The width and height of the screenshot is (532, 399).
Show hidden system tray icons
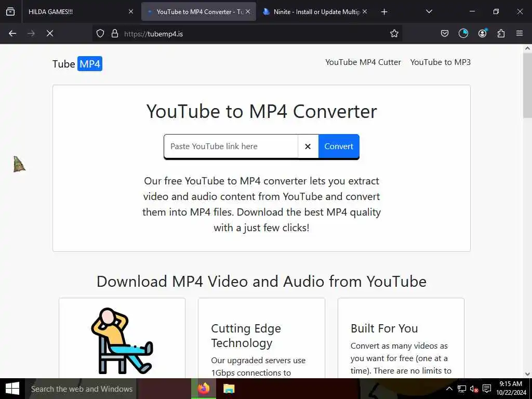tap(449, 389)
